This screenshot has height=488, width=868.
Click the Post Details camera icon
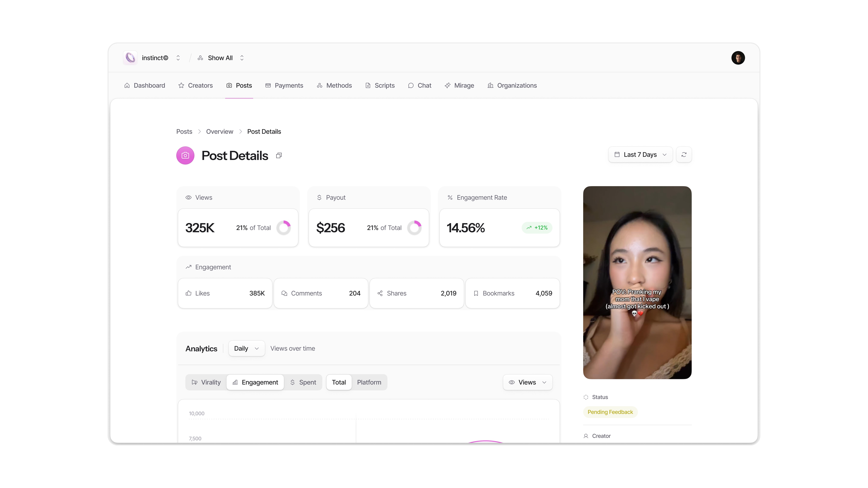(185, 155)
